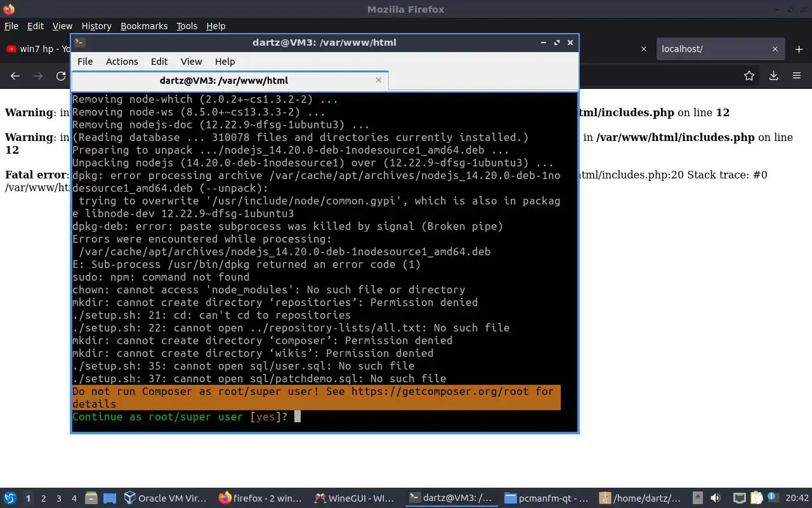Click 'E: Sub-process /usr/bin/dpkg returned' error line

(246, 264)
